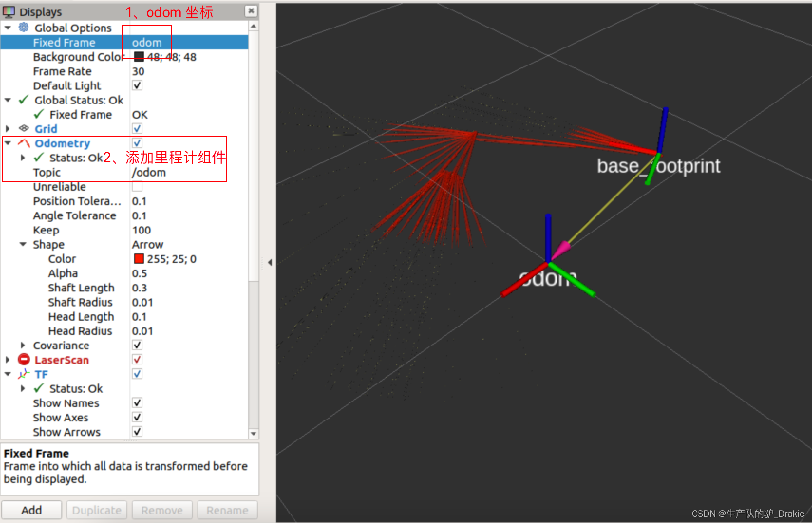The image size is (812, 523).
Task: Toggle the LaserScan display checkbox
Action: point(137,359)
